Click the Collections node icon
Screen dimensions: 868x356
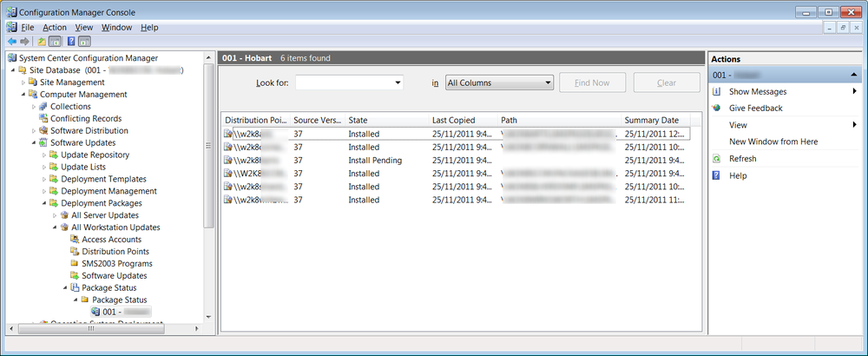(43, 107)
